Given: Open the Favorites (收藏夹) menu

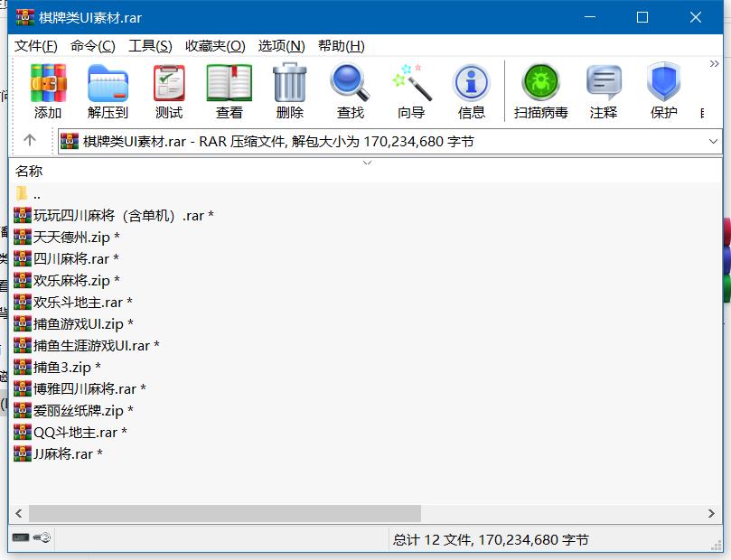Looking at the screenshot, I should pyautogui.click(x=215, y=46).
